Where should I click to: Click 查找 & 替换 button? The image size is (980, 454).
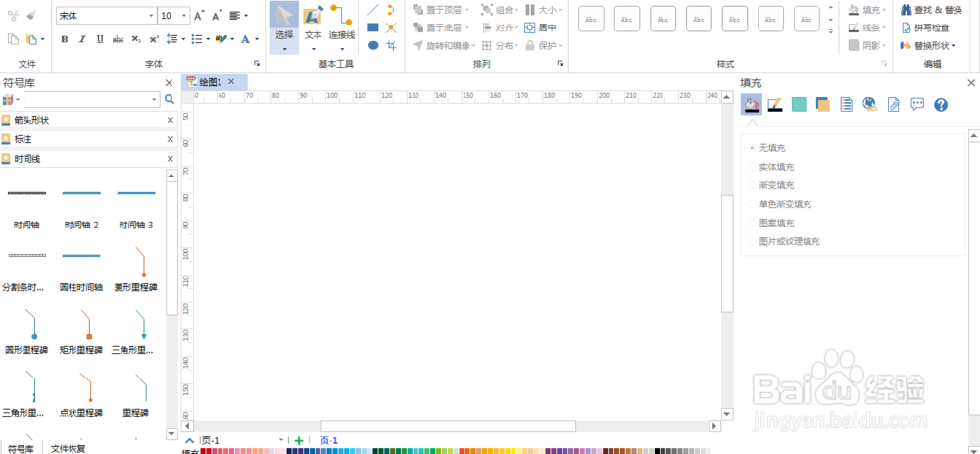click(931, 10)
